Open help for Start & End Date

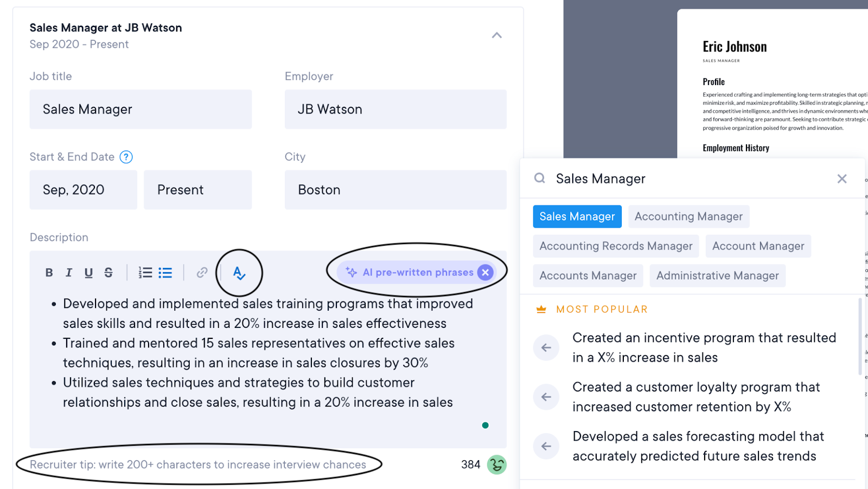click(x=126, y=157)
